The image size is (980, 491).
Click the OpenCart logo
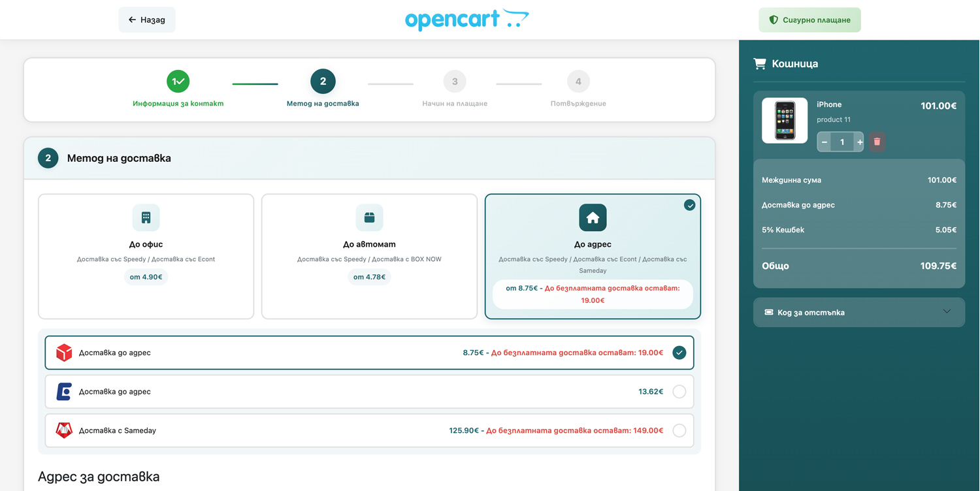[x=466, y=20]
